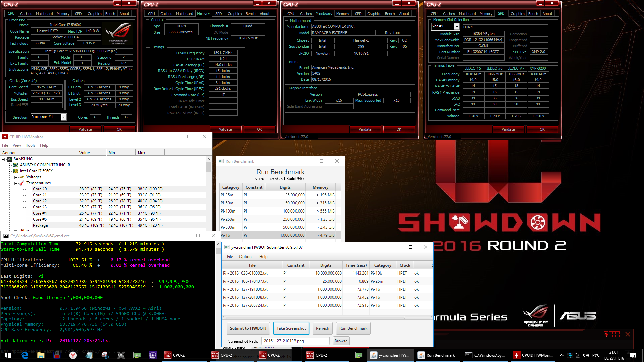Collapse the Intel Core i7 5960X node

[10, 171]
